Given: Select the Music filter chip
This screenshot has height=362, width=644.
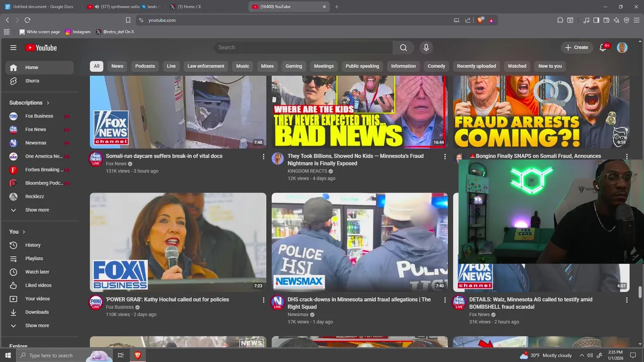Looking at the screenshot, I should coord(243,66).
